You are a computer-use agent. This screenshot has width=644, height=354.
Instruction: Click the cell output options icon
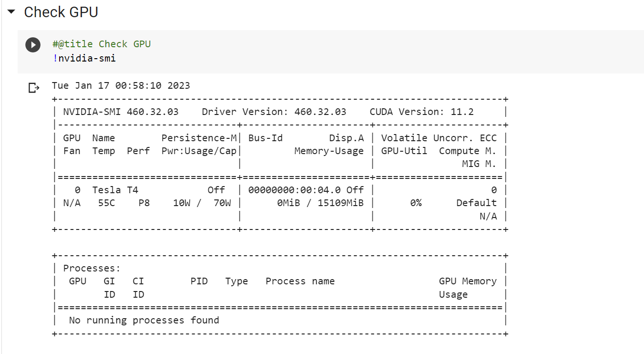(34, 88)
